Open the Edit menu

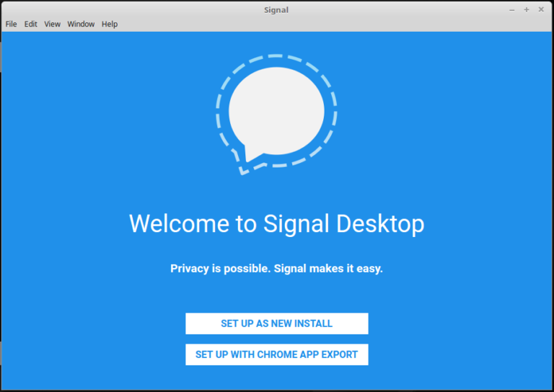pyautogui.click(x=30, y=24)
